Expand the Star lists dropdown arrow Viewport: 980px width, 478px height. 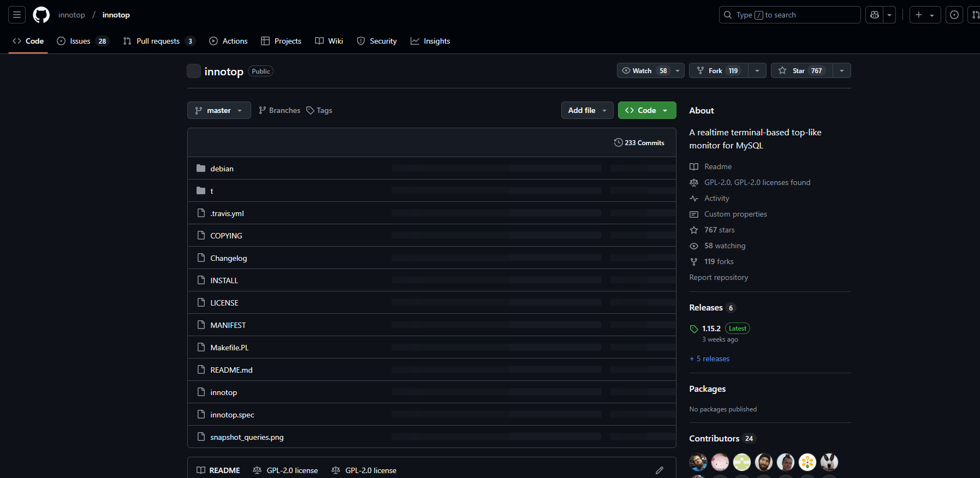(x=842, y=70)
